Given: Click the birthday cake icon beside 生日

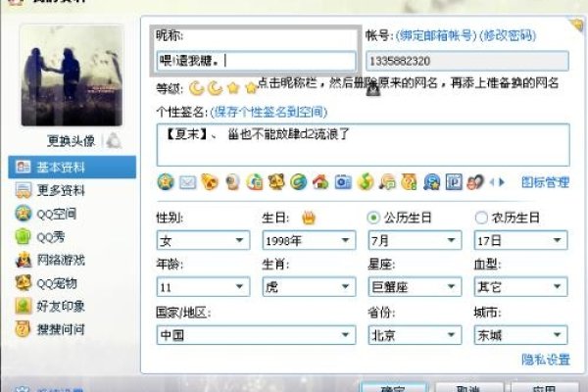Looking at the screenshot, I should [309, 218].
